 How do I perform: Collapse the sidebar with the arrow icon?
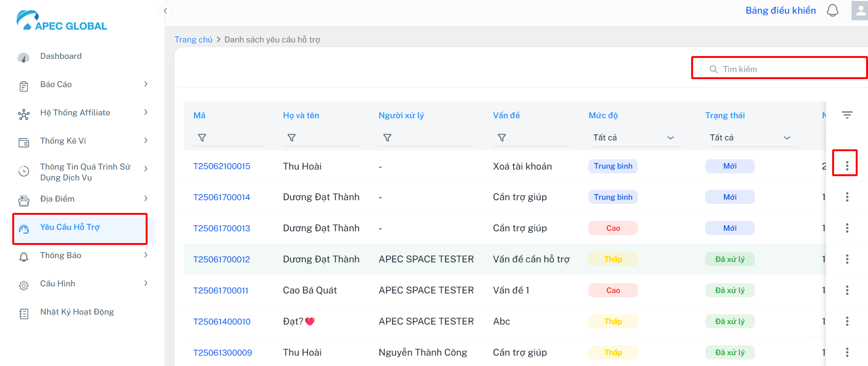click(165, 11)
